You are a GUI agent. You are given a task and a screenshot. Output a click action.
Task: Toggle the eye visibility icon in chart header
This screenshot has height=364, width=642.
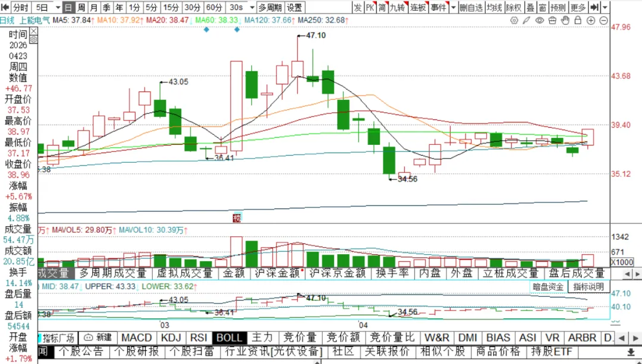click(540, 20)
